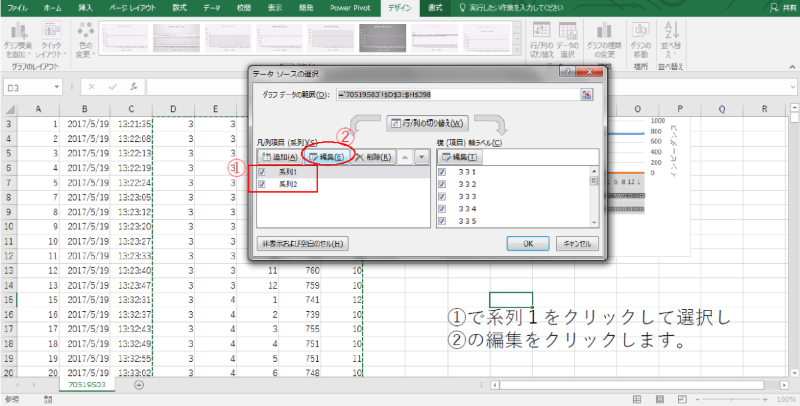Uncheck the 系列1 checkbox
This screenshot has width=800, height=406.
(x=262, y=173)
